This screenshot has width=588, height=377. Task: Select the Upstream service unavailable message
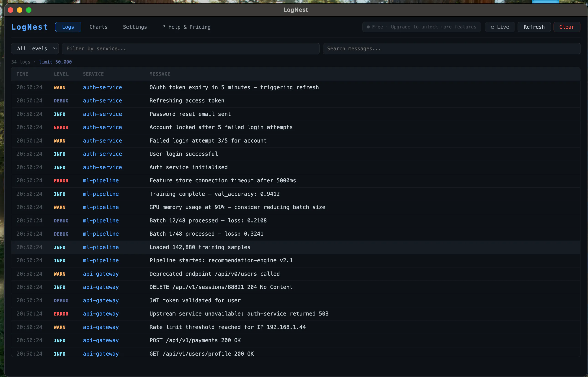[239, 314]
